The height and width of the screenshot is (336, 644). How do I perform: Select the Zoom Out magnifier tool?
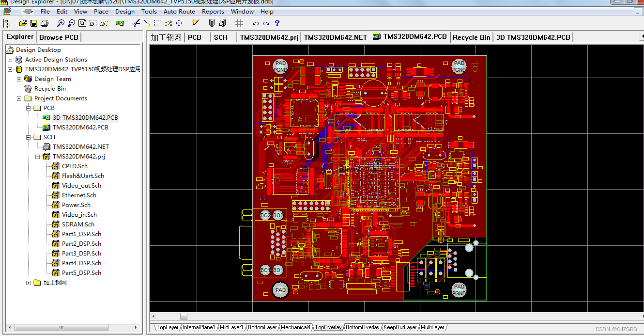pyautogui.click(x=72, y=23)
